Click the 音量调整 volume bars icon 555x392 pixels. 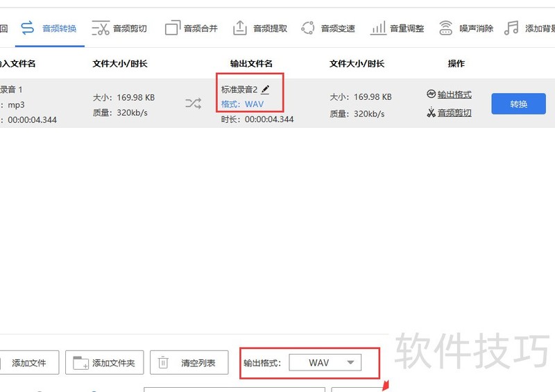pos(378,28)
